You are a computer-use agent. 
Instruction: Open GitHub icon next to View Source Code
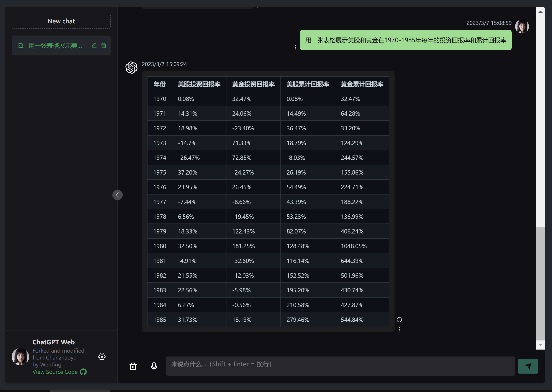pyautogui.click(x=83, y=372)
